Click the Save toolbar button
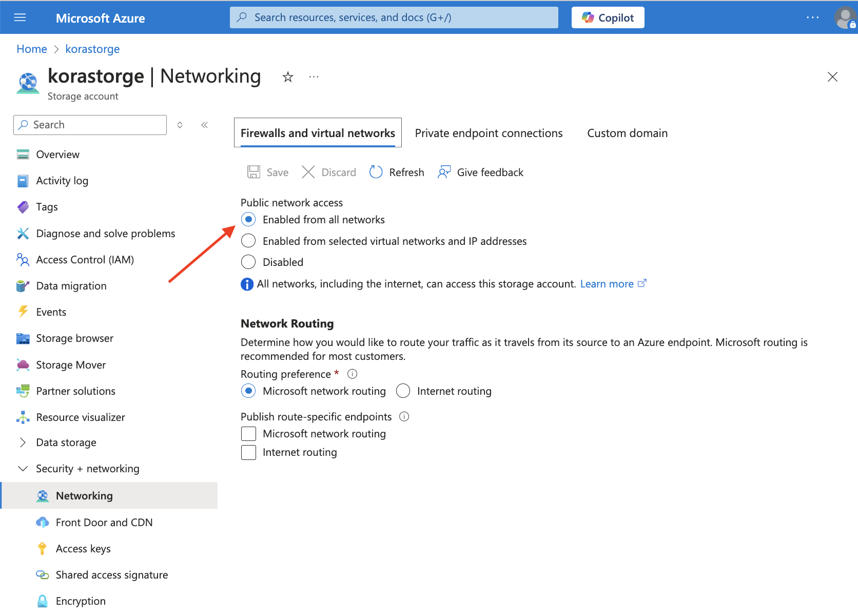The height and width of the screenshot is (616, 858). (268, 172)
